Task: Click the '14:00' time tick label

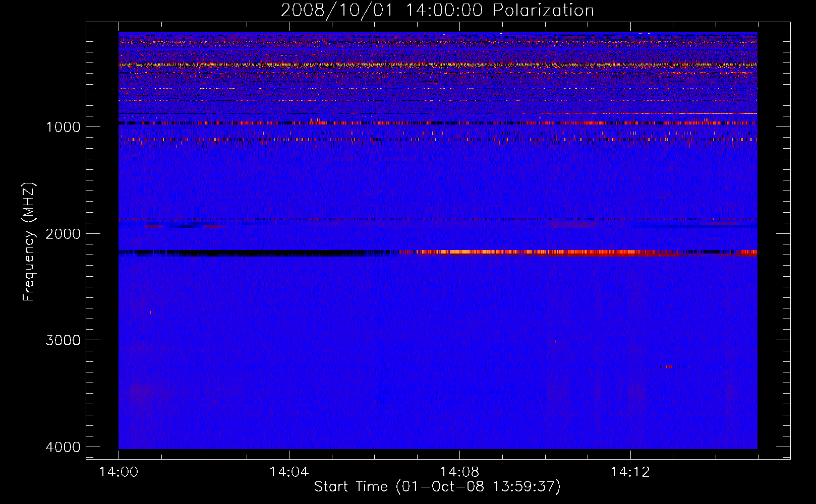Action: tap(119, 472)
